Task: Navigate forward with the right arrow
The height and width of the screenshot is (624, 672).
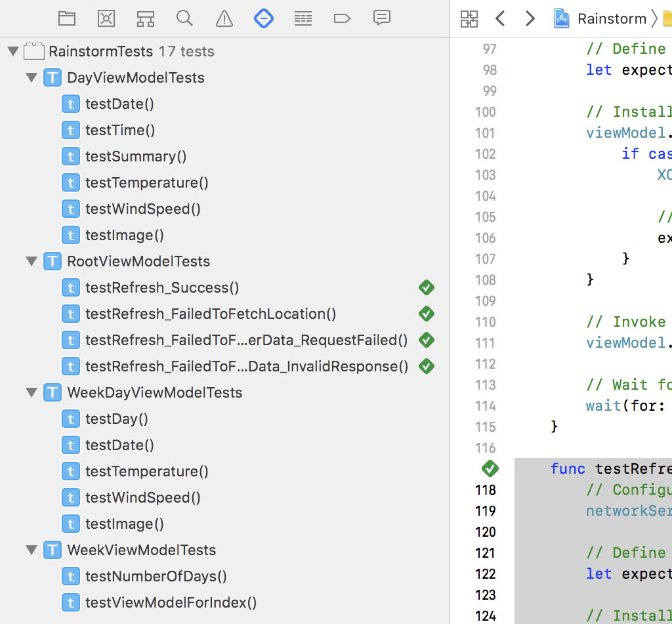Action: pyautogui.click(x=530, y=18)
